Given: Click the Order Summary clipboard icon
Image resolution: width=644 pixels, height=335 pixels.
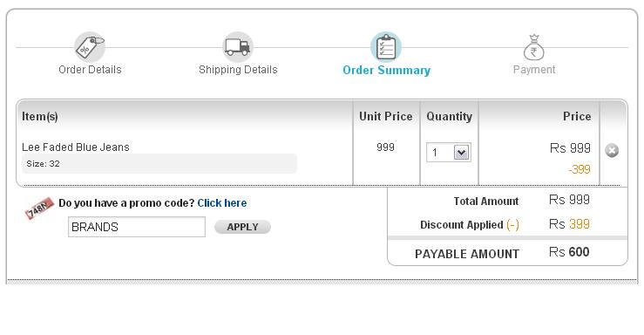Looking at the screenshot, I should tap(386, 47).
